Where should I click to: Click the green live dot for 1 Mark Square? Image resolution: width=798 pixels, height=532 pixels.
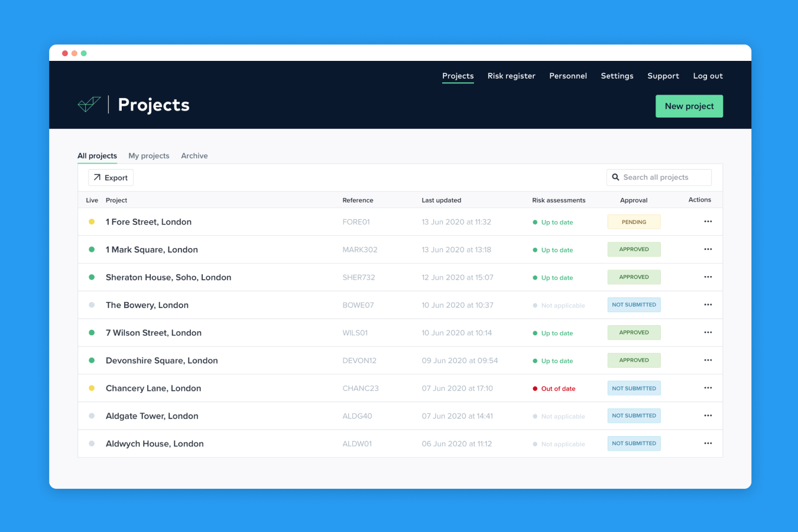pyautogui.click(x=92, y=249)
